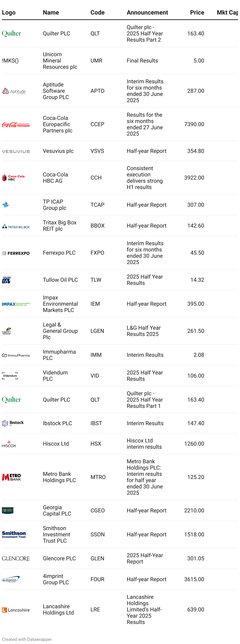Sort table by the Price column header
The height and width of the screenshot is (644, 240).
pyautogui.click(x=197, y=13)
